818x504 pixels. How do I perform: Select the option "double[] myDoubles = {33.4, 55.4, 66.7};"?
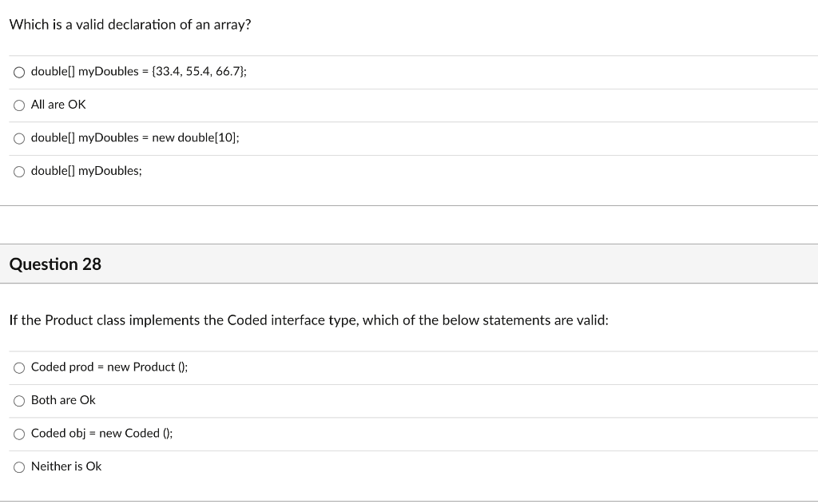click(x=18, y=72)
